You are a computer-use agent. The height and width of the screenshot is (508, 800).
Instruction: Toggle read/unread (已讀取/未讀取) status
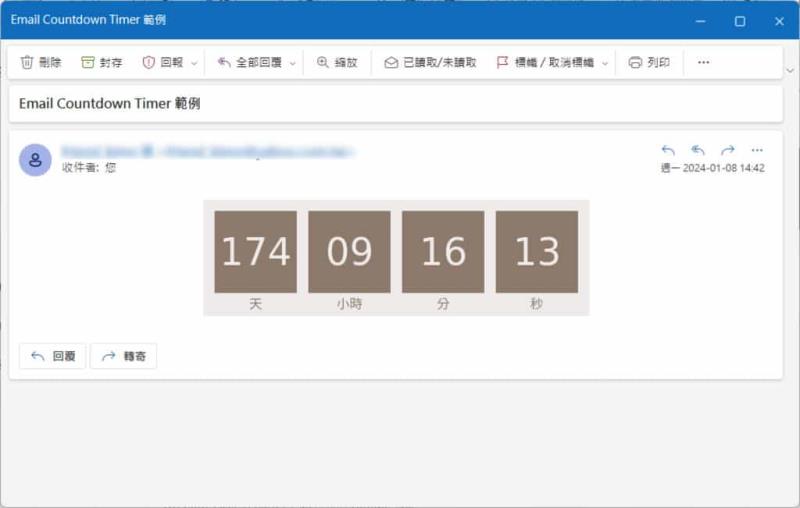[x=430, y=62]
